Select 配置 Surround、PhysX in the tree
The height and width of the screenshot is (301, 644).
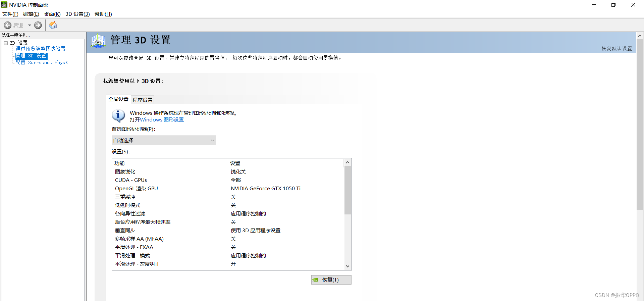point(42,62)
